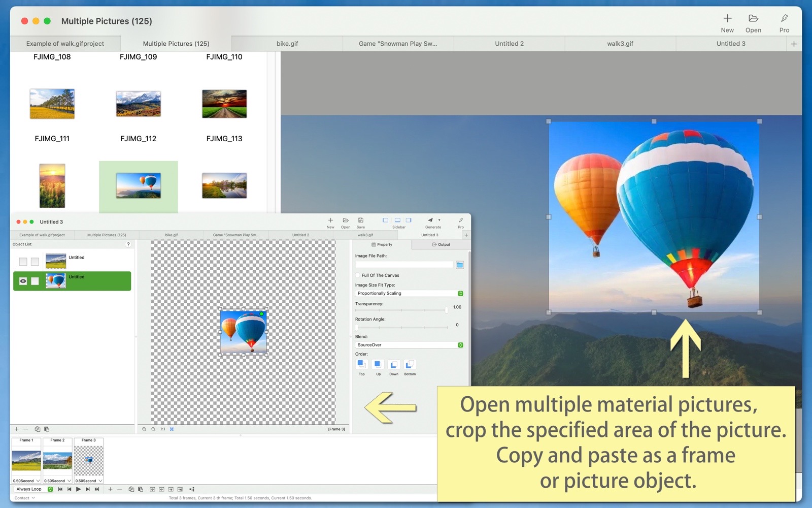
Task: Click the Transparency slider handle
Action: pyautogui.click(x=447, y=310)
